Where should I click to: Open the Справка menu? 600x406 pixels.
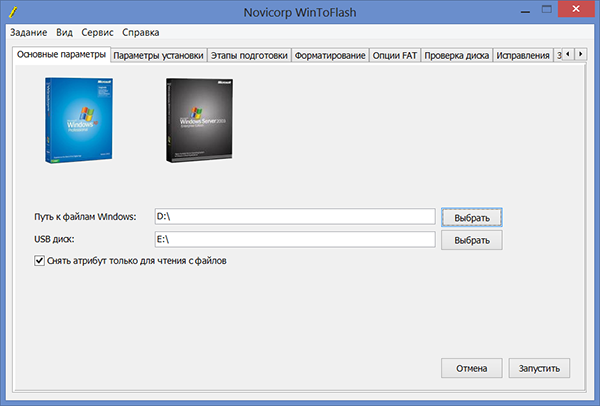(x=140, y=33)
